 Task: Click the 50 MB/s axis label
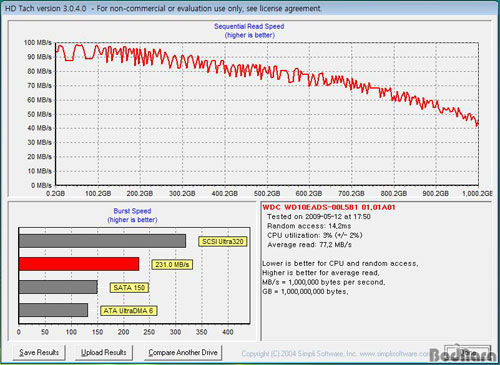coord(39,114)
